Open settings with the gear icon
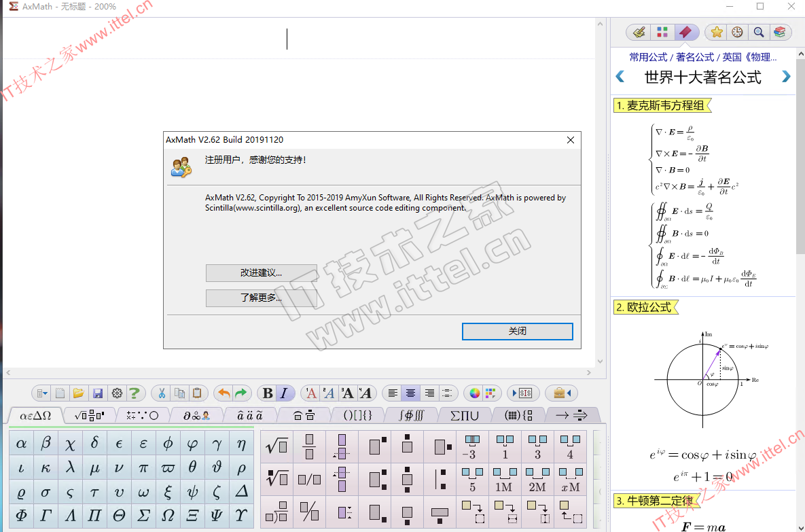 pos(117,393)
